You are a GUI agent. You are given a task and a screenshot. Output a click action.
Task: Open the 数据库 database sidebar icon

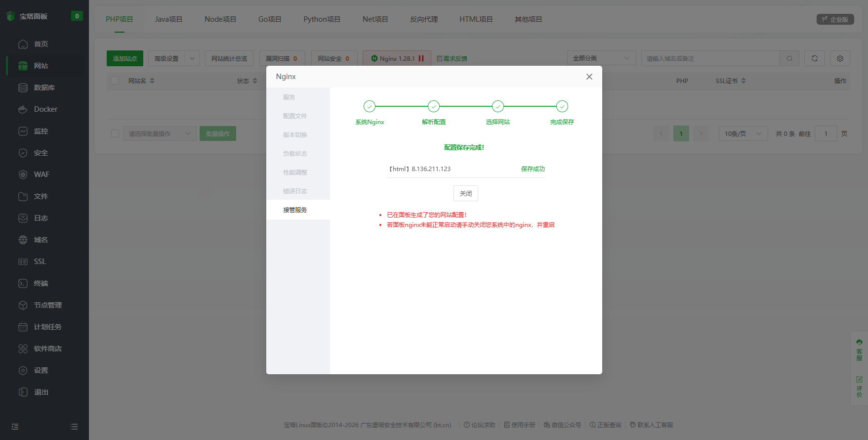[23, 88]
